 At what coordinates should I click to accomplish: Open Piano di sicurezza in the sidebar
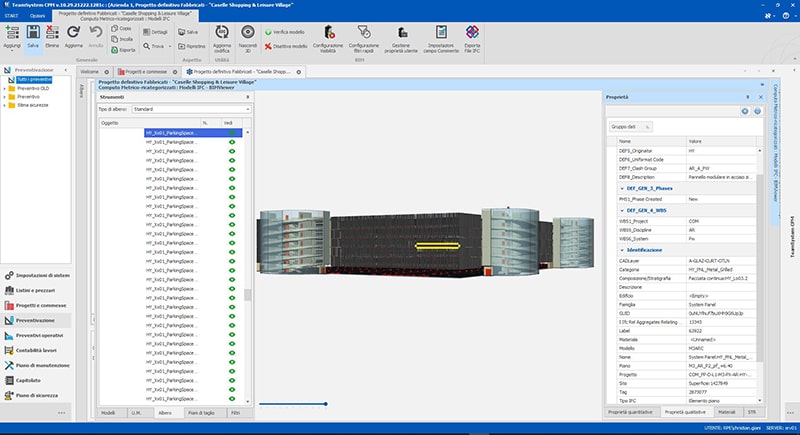coord(31,395)
